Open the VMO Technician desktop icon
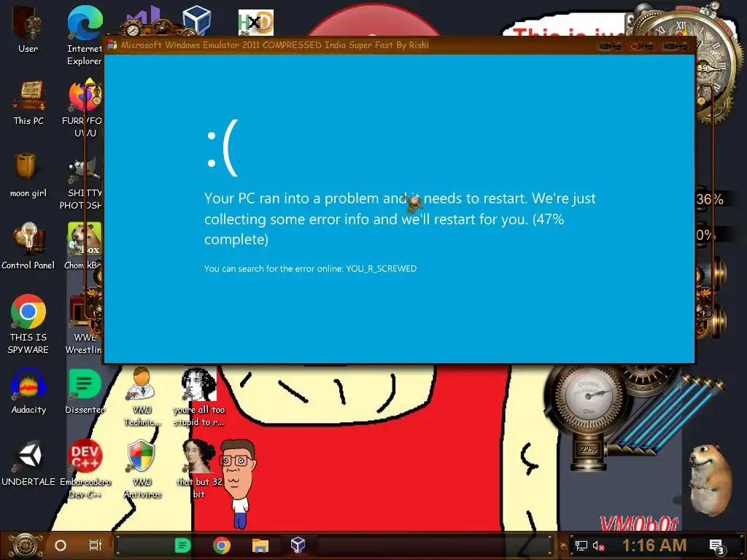The width and height of the screenshot is (747, 560). pyautogui.click(x=142, y=396)
